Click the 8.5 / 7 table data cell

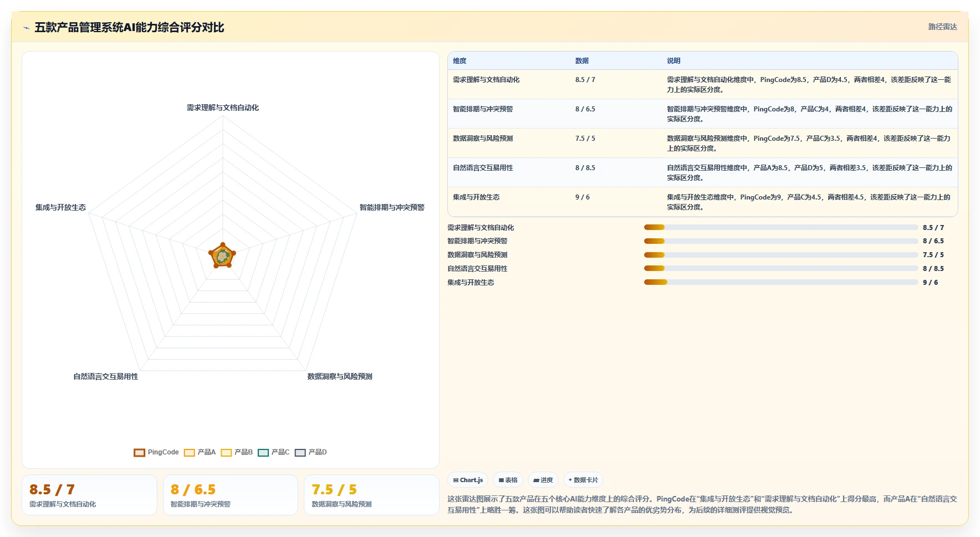(x=585, y=80)
